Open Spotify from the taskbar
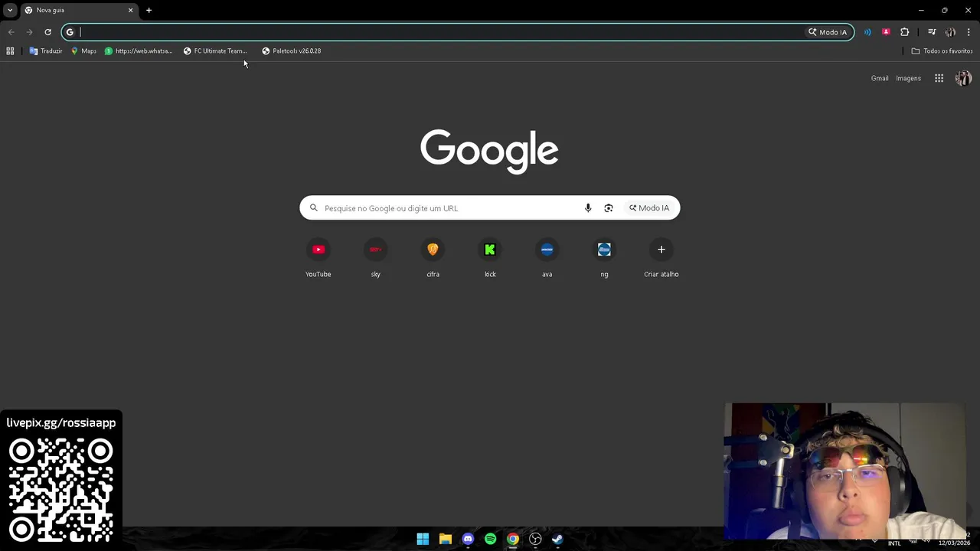Viewport: 980px width, 551px height. (490, 539)
